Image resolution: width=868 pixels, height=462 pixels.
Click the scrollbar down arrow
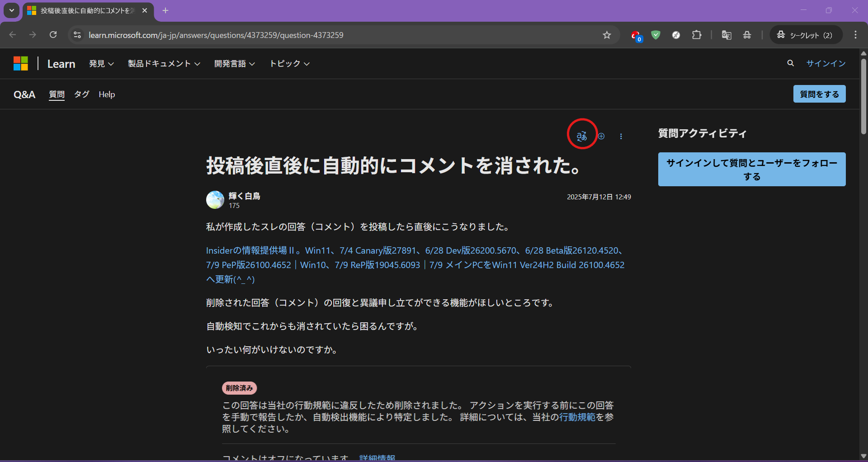click(x=863, y=456)
